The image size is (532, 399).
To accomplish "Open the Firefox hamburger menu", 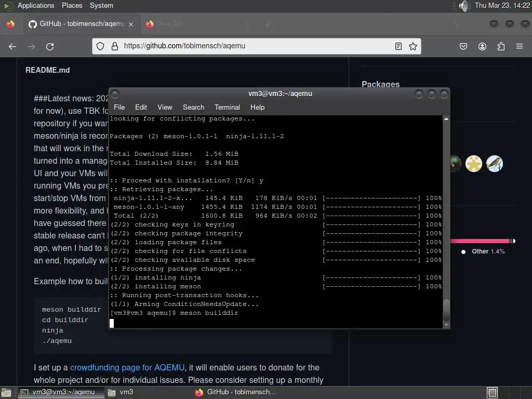I will 520,46.
